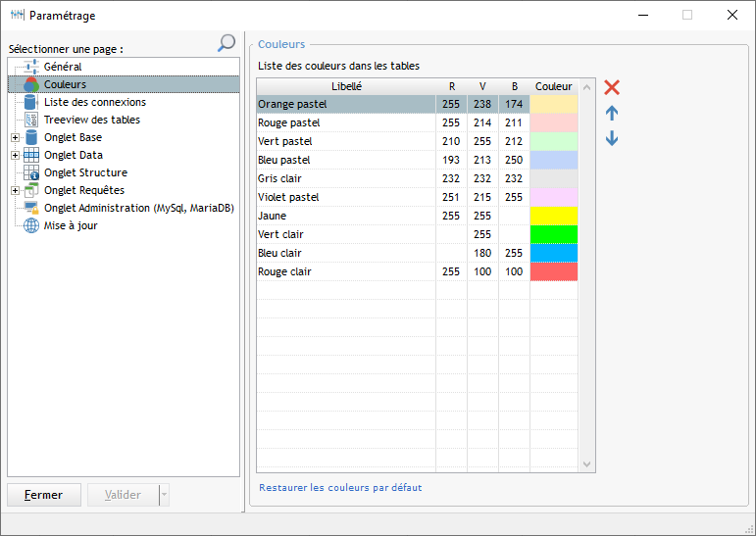
Task: Pick the Jaune yellow color swatch
Action: 553,216
